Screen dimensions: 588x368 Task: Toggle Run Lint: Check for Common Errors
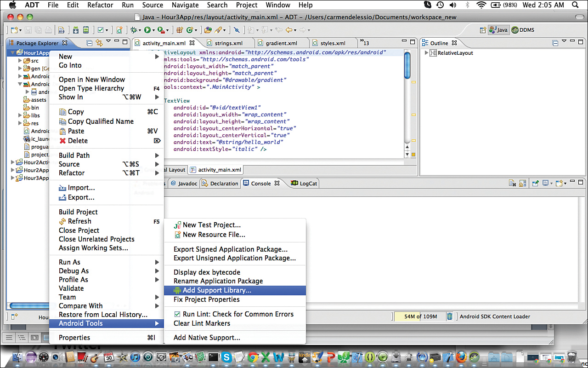[233, 314]
